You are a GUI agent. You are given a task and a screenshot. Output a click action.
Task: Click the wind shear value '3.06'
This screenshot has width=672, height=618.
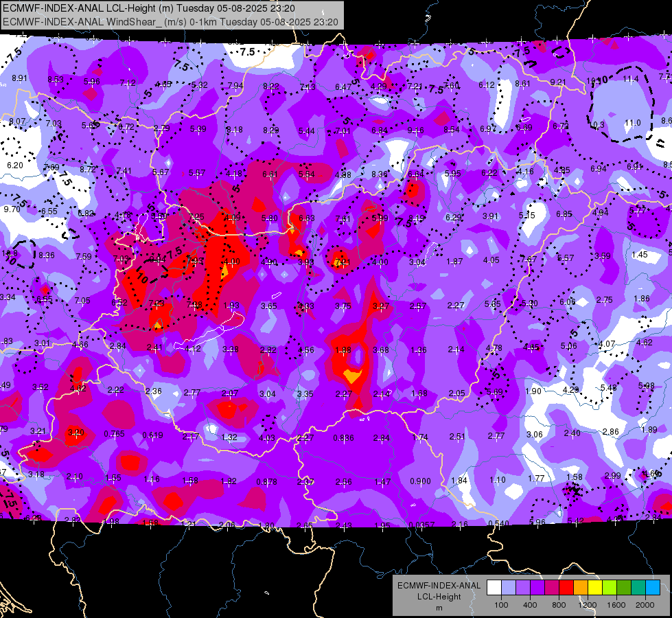coord(535,435)
